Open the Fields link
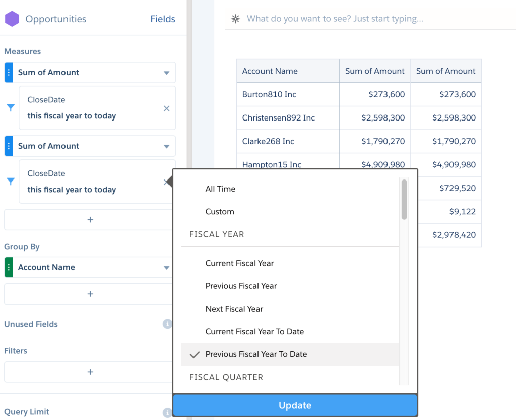The height and width of the screenshot is (420, 516). [x=163, y=19]
